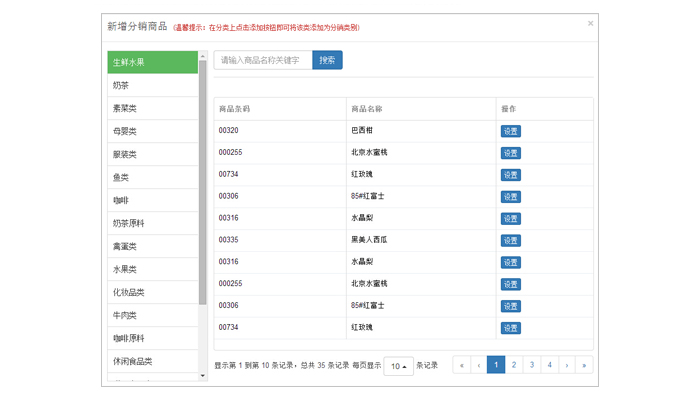Go to the previous page arrow
The height and width of the screenshot is (400, 700).
click(479, 365)
